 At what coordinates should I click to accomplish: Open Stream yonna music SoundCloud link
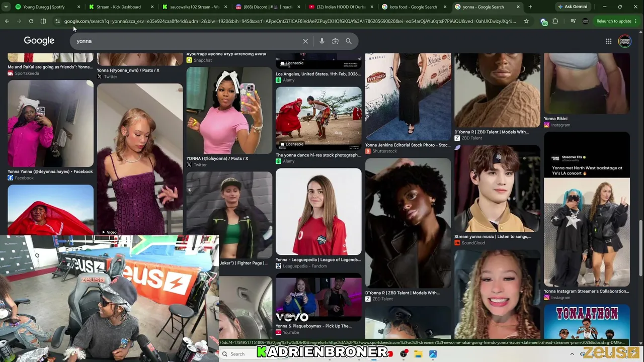point(493,237)
